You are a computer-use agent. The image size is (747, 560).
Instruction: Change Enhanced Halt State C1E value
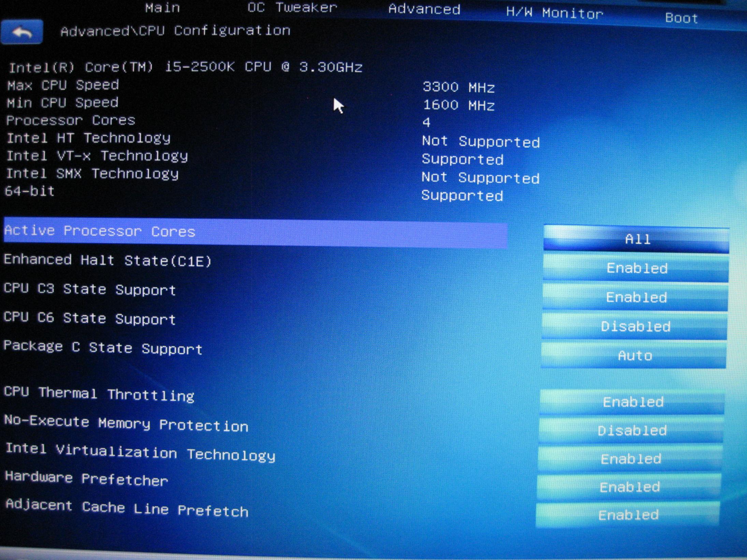636,268
